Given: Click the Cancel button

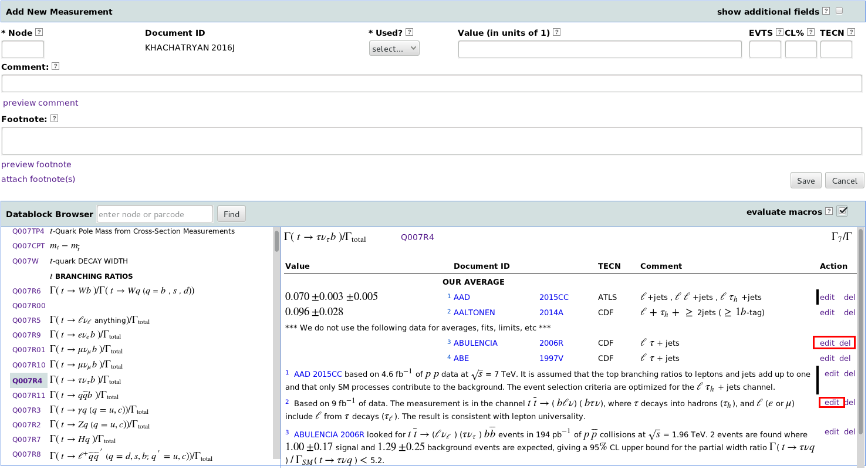Looking at the screenshot, I should click(x=845, y=181).
